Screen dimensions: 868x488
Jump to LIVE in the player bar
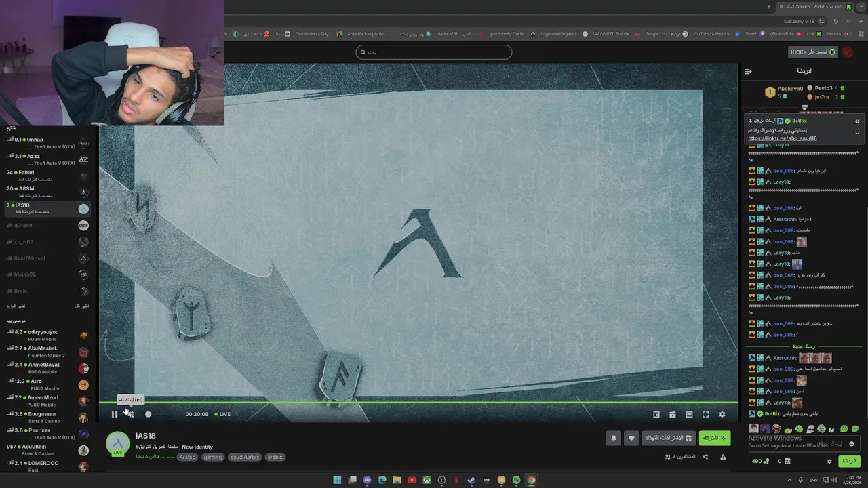tap(222, 414)
